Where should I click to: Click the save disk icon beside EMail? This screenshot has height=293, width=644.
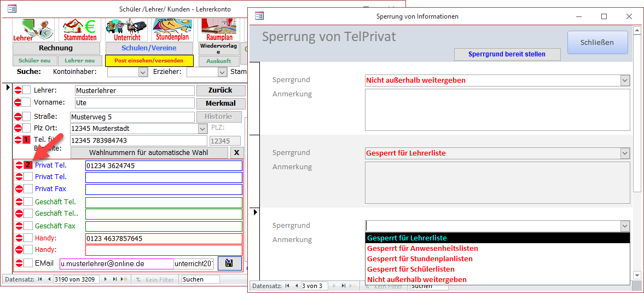pyautogui.click(x=229, y=263)
